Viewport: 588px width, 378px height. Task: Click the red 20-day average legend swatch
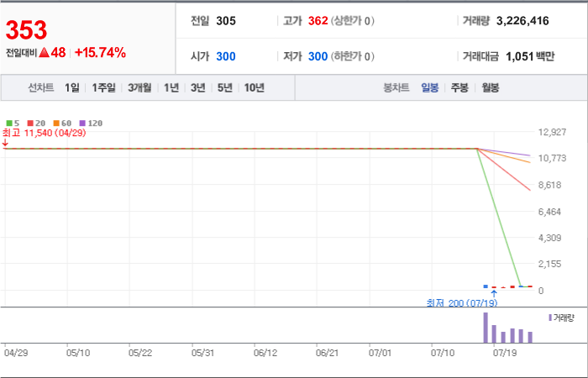[30, 123]
